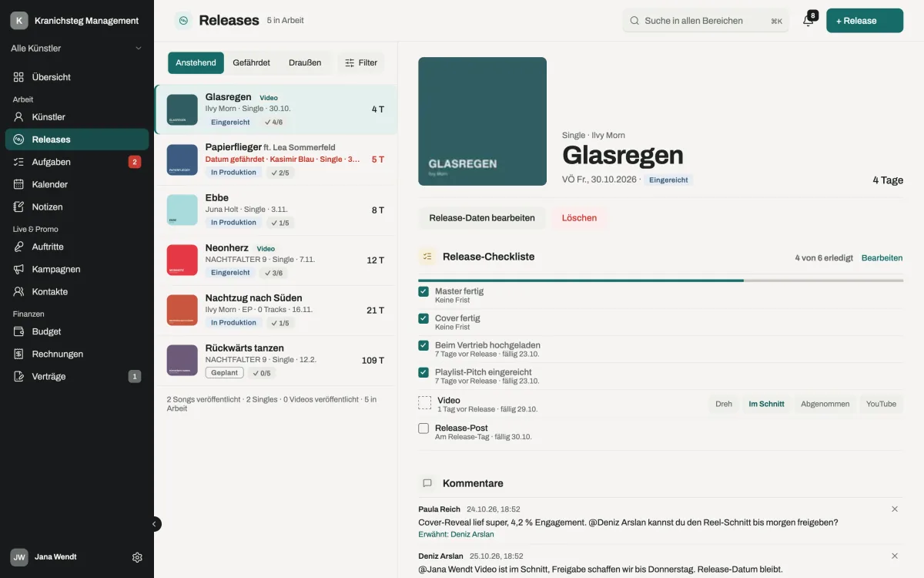This screenshot has height=578, width=924.
Task: Open Kampagnen in the sidebar
Action: click(x=77, y=269)
